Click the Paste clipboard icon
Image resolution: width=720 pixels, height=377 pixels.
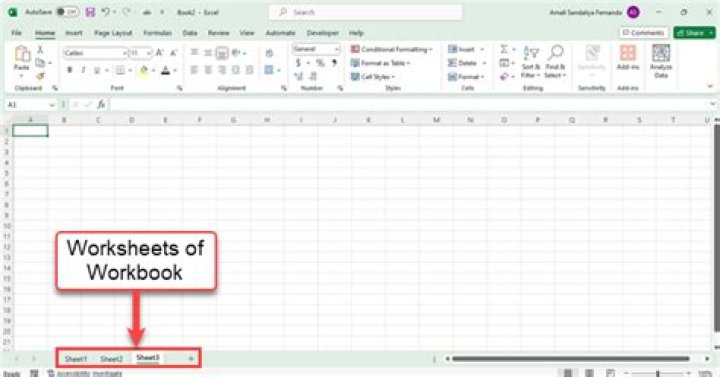pos(22,54)
